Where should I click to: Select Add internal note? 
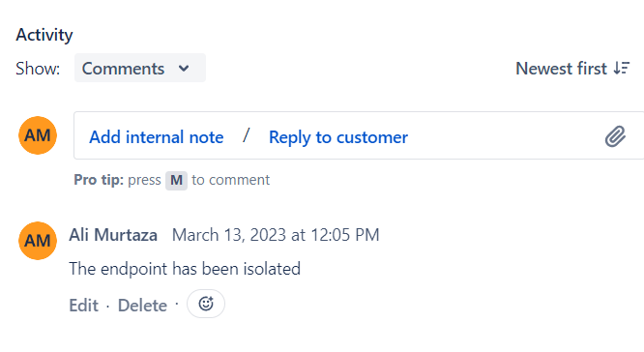click(156, 137)
